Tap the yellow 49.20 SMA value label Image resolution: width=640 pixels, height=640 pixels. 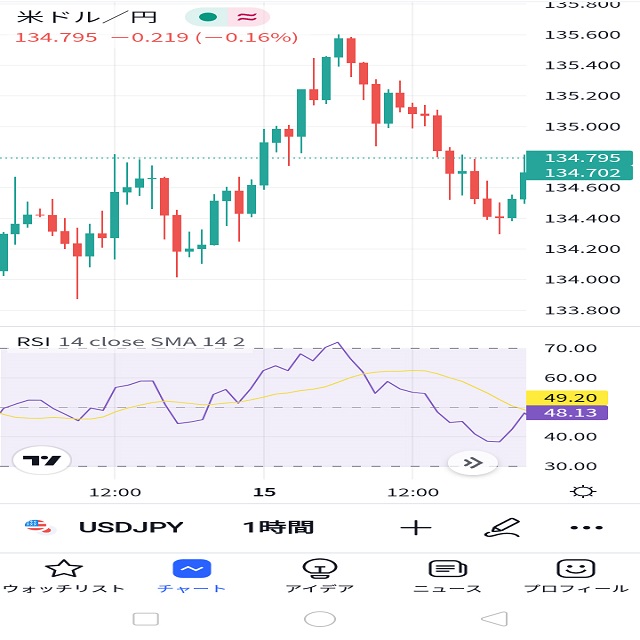coord(567,398)
